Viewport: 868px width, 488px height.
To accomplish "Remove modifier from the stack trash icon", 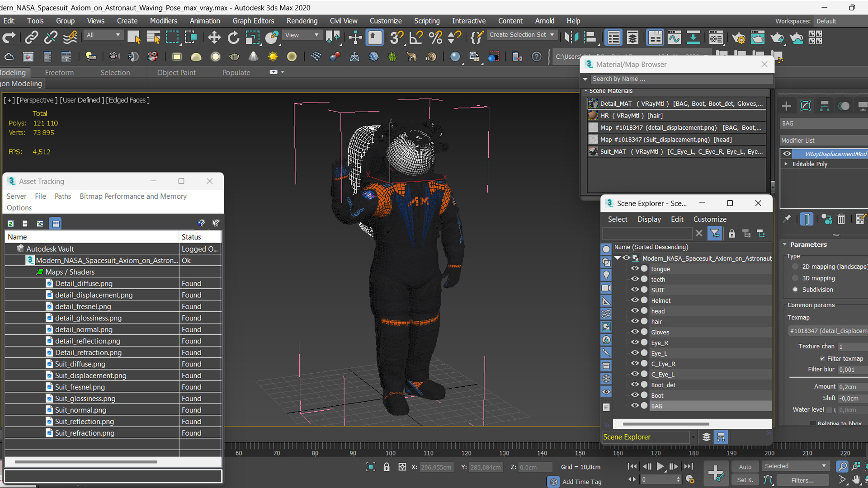I will pyautogui.click(x=841, y=219).
